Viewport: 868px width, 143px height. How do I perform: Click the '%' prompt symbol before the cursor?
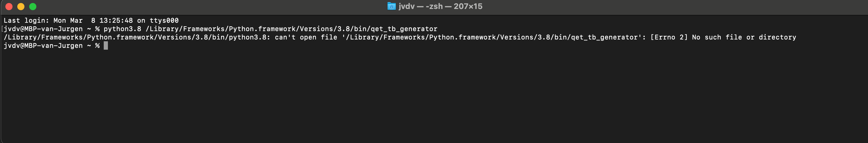[97, 46]
